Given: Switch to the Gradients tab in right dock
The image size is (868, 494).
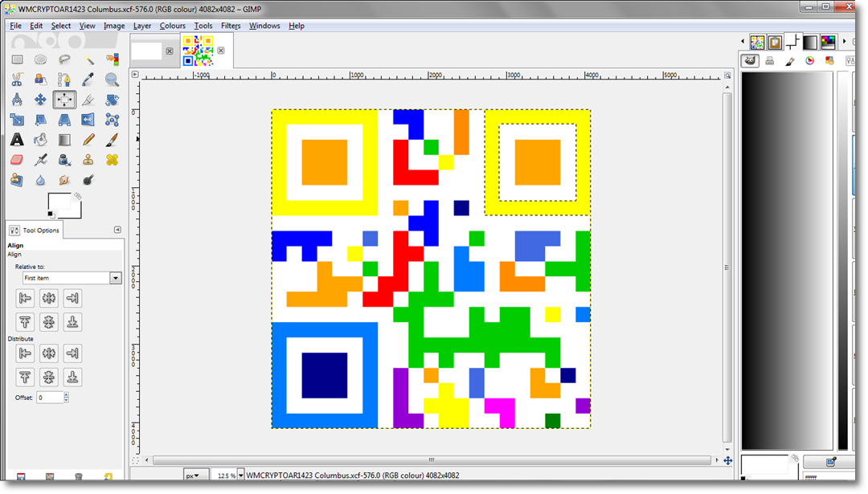Looking at the screenshot, I should click(x=810, y=42).
